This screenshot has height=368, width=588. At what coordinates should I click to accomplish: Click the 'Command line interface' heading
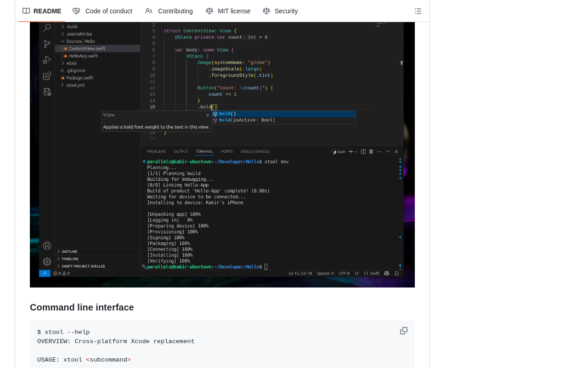(82, 307)
